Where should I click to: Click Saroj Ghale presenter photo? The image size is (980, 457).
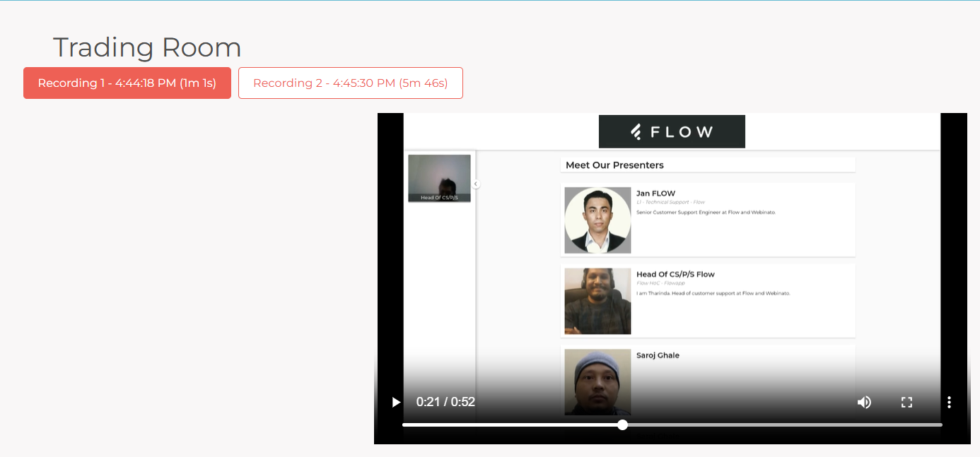[597, 381]
